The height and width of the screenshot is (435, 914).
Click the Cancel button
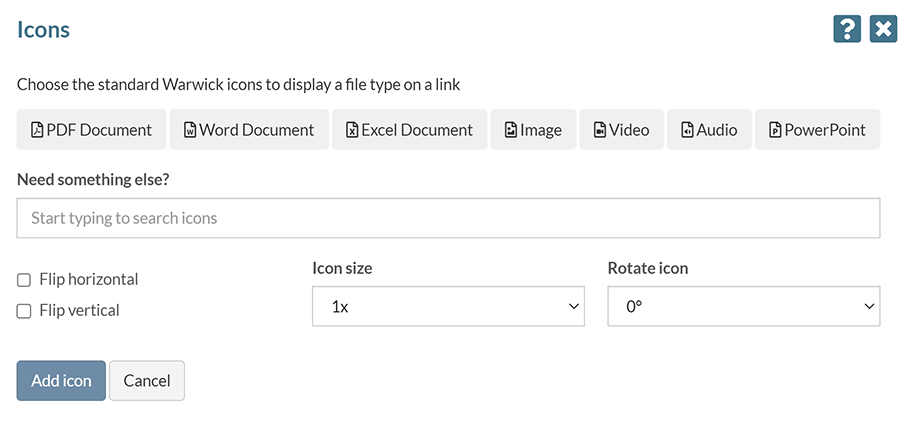coord(147,381)
